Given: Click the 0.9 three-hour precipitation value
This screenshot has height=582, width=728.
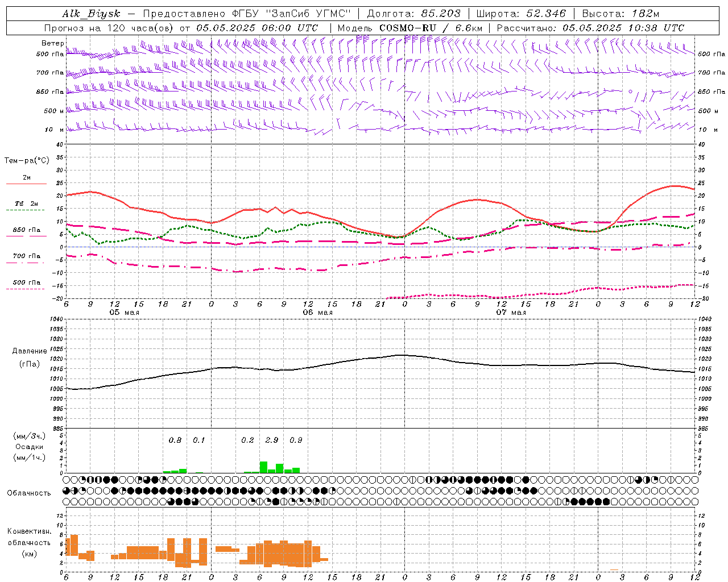Looking at the screenshot, I should (x=296, y=440).
